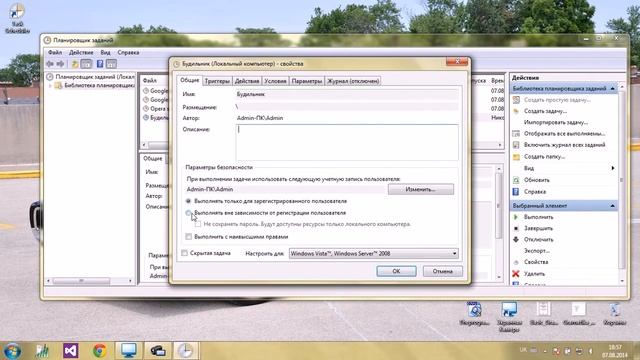The width and height of the screenshot is (640, 360).
Task: Click the Изменить... button
Action: click(421, 189)
